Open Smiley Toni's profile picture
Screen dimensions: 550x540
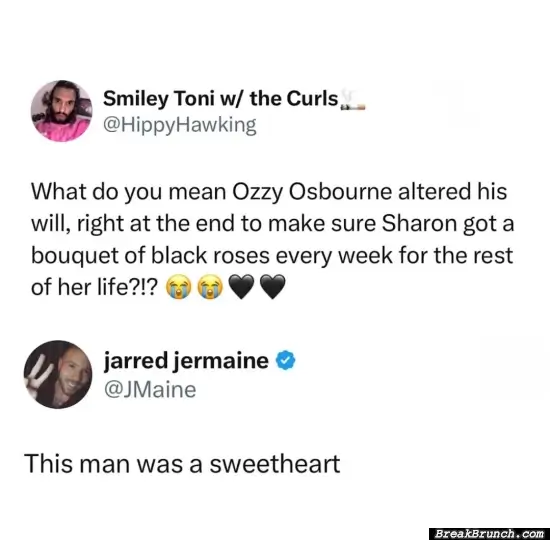tap(61, 111)
